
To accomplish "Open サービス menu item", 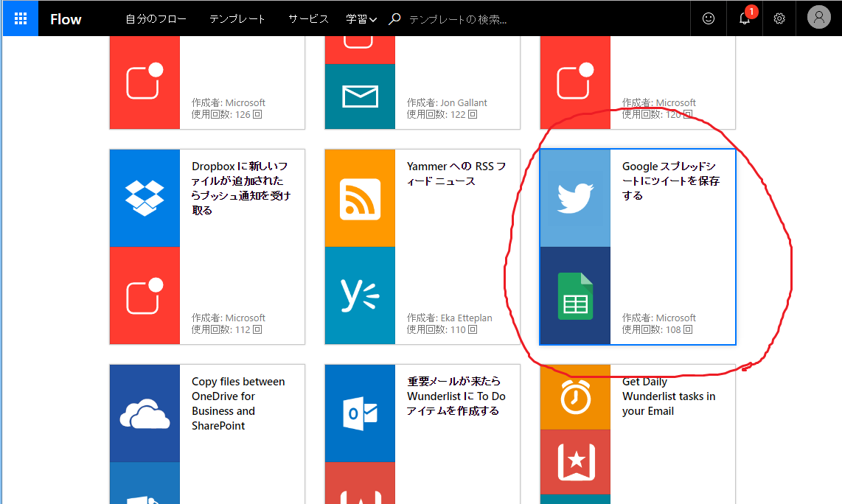I will (x=308, y=19).
